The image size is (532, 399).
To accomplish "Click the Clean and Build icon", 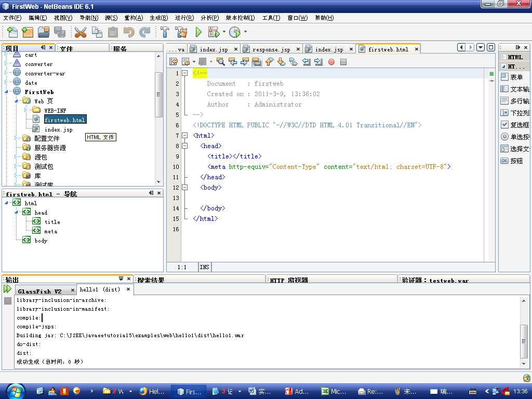I will coord(181,32).
